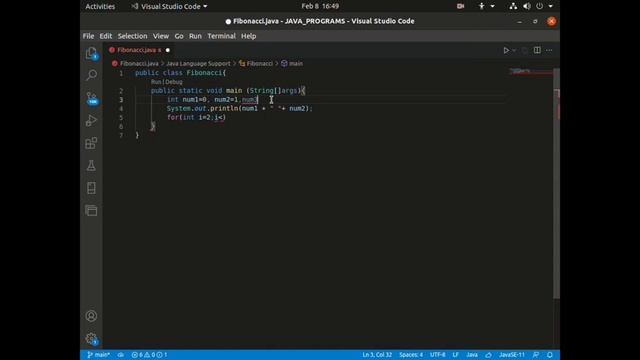This screenshot has width=640, height=360.
Task: Open the File menu
Action: (x=88, y=36)
